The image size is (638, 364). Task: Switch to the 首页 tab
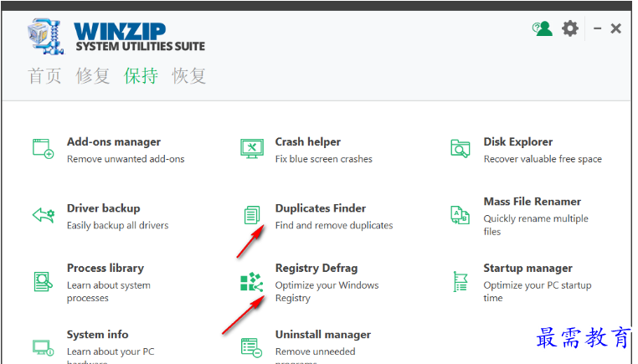tap(44, 76)
